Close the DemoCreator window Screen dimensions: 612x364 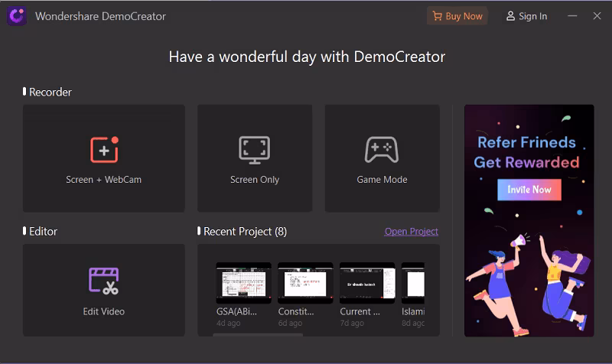click(597, 16)
